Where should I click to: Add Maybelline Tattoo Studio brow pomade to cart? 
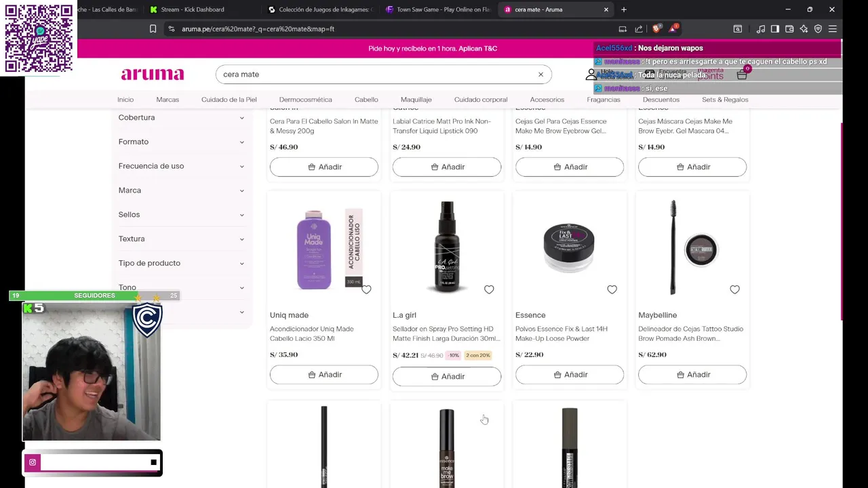(692, 375)
